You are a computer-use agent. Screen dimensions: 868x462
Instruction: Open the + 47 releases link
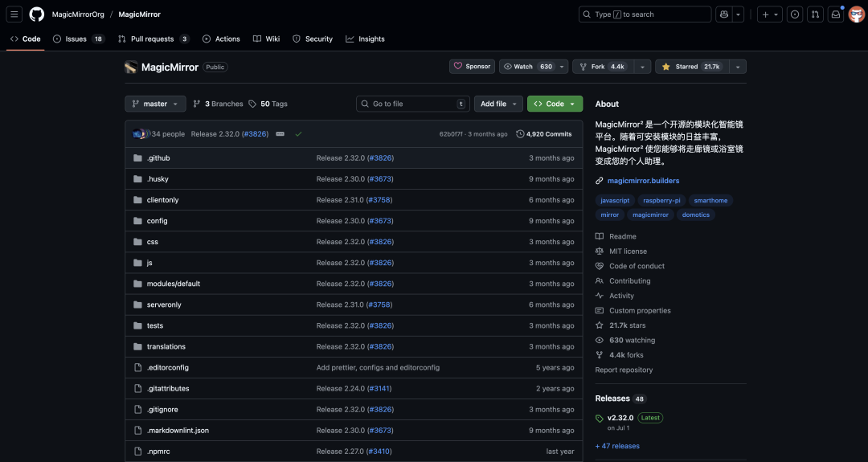pyautogui.click(x=617, y=446)
